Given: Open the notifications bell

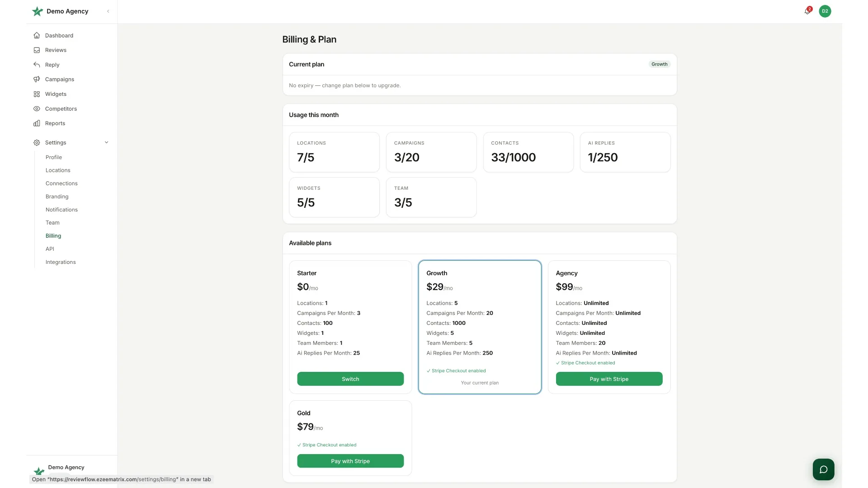Looking at the screenshot, I should pyautogui.click(x=807, y=11).
